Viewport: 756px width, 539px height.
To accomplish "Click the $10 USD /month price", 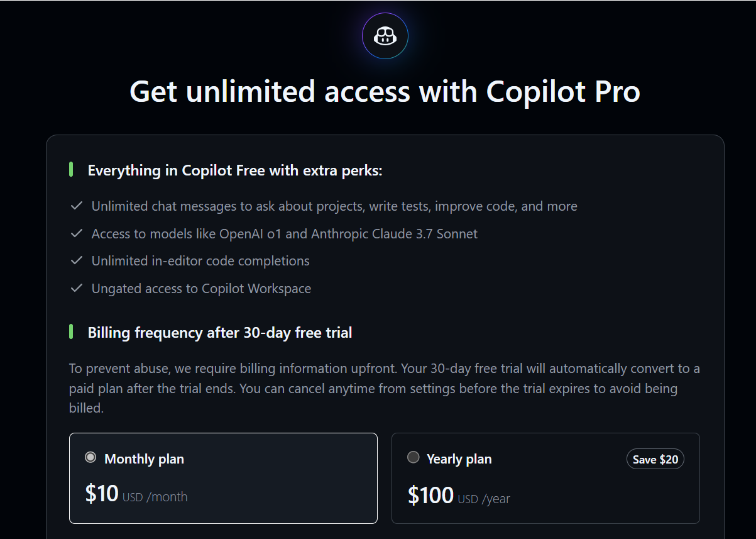I will [x=136, y=494].
